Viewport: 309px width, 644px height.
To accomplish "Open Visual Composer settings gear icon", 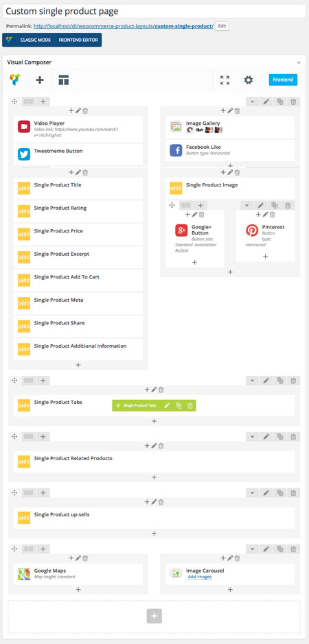I will pos(248,80).
